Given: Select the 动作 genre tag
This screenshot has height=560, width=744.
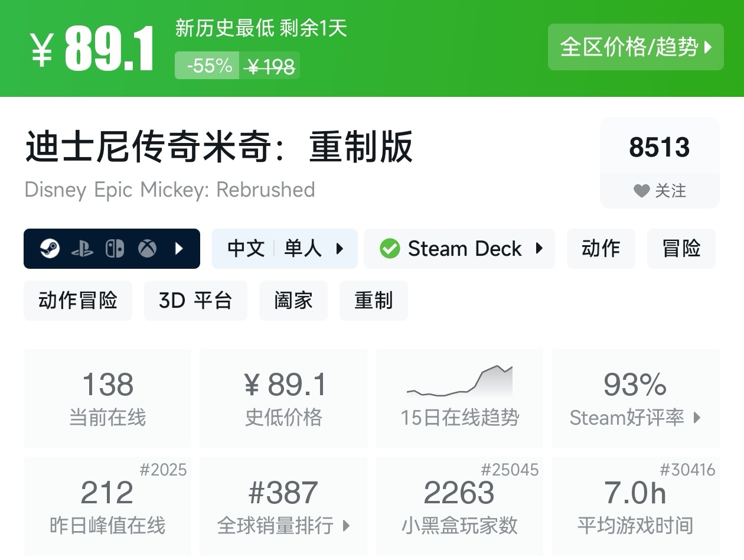Looking at the screenshot, I should (x=601, y=249).
